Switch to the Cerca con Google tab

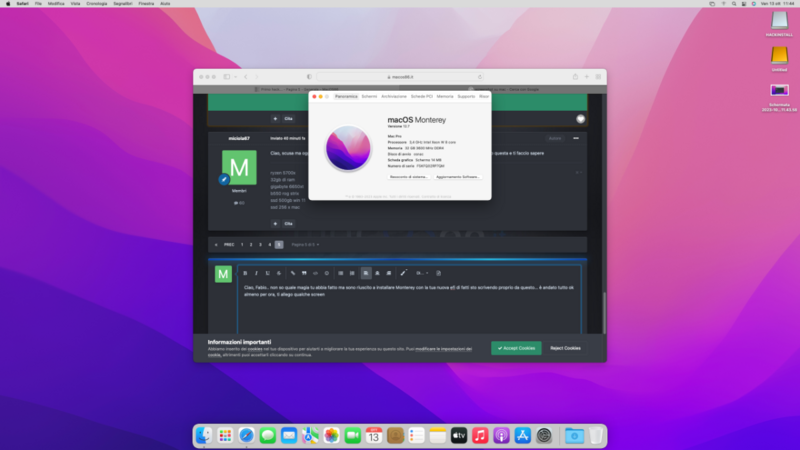[503, 89]
